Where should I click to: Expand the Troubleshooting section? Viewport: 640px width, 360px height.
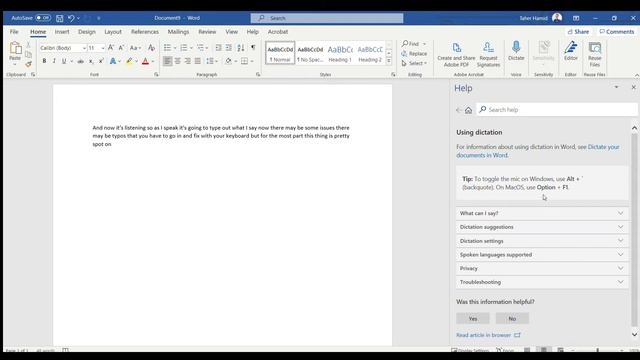click(542, 282)
